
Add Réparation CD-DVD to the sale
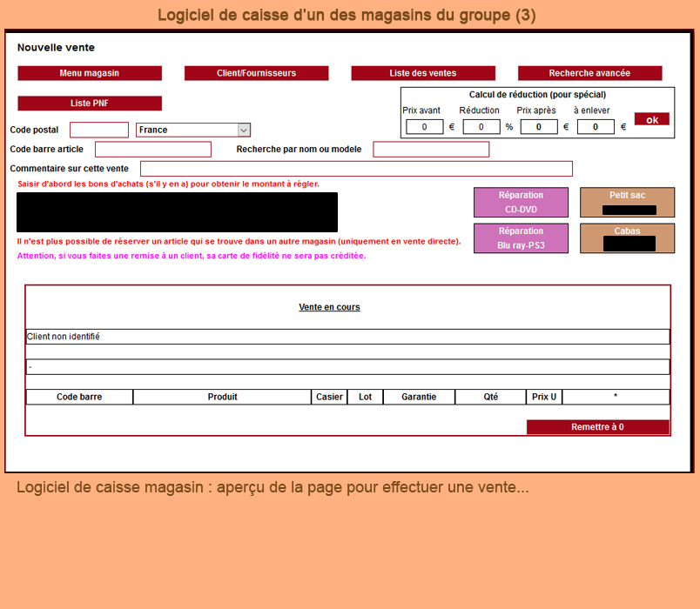[x=521, y=202]
